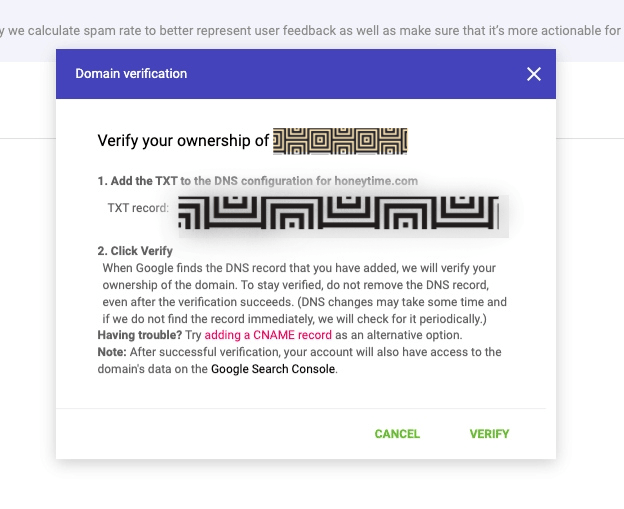Viewport: 624px width, 509px height.
Task: Open the Google Search Console link
Action: [273, 369]
